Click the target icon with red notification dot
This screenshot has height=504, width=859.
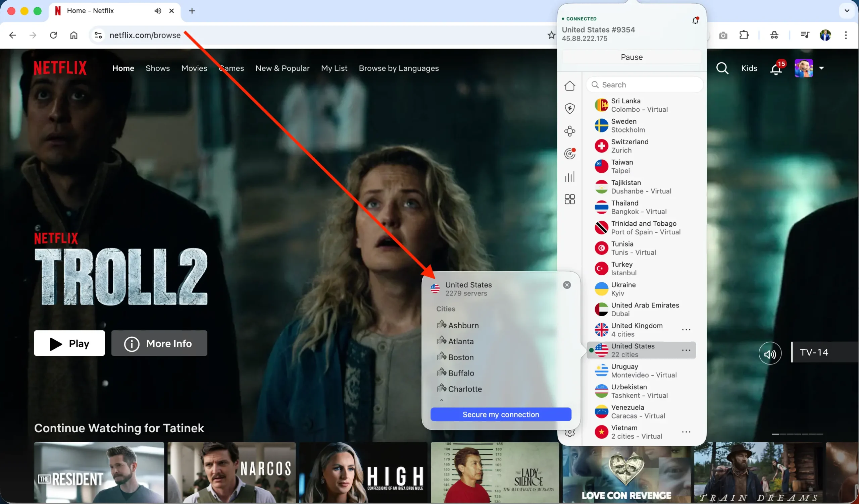(x=570, y=154)
